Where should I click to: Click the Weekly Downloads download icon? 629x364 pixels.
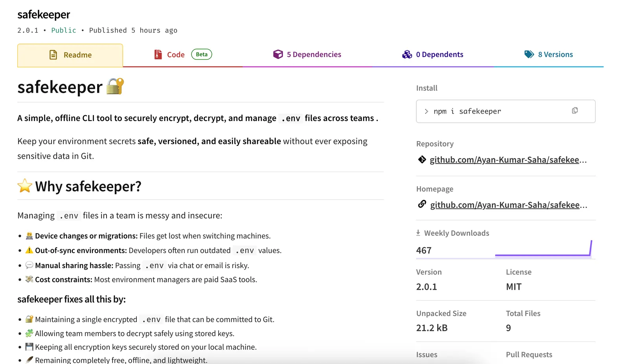tap(418, 233)
